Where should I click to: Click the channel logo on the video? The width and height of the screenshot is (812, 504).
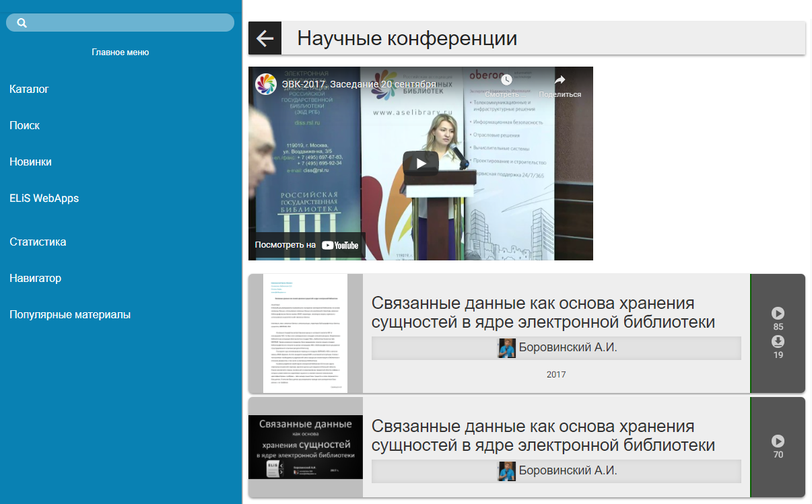266,84
